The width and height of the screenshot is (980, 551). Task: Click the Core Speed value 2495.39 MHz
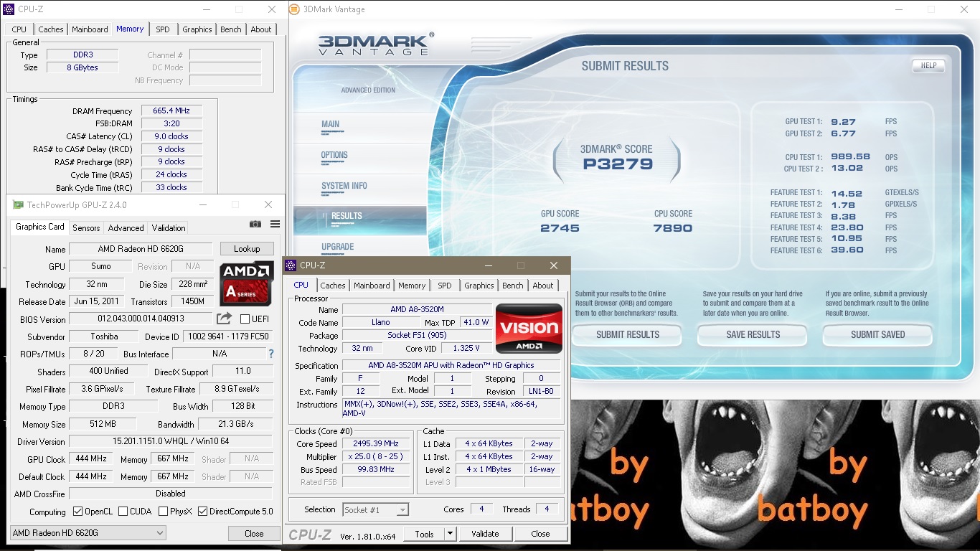[377, 443]
